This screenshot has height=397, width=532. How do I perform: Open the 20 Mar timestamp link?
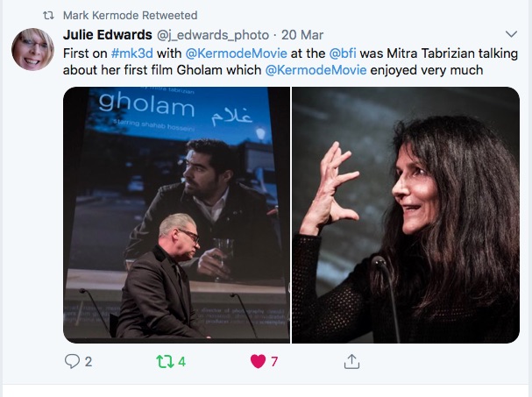(302, 35)
